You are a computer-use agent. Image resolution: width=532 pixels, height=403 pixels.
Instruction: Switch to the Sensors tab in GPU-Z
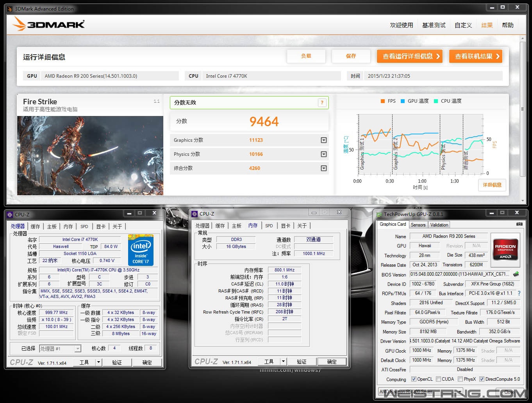coord(418,225)
